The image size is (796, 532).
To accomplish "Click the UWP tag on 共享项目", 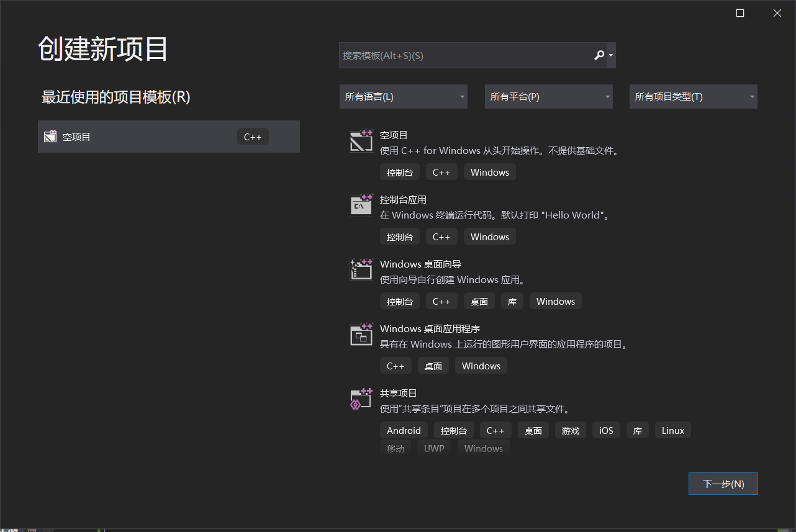I will 434,448.
